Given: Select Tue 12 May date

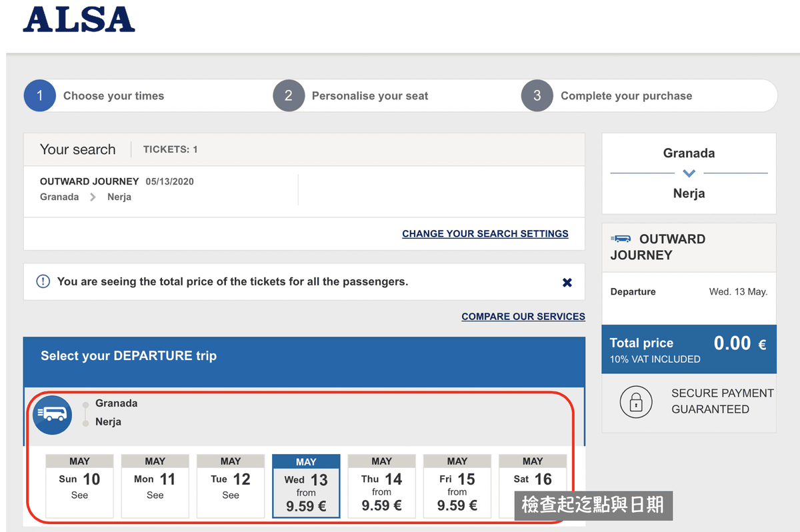Looking at the screenshot, I should point(231,486).
